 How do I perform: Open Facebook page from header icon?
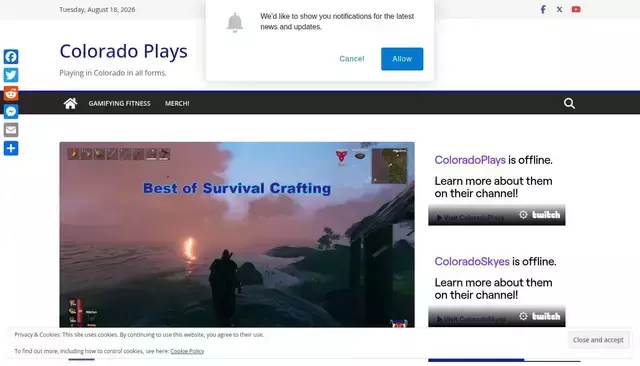pos(543,9)
